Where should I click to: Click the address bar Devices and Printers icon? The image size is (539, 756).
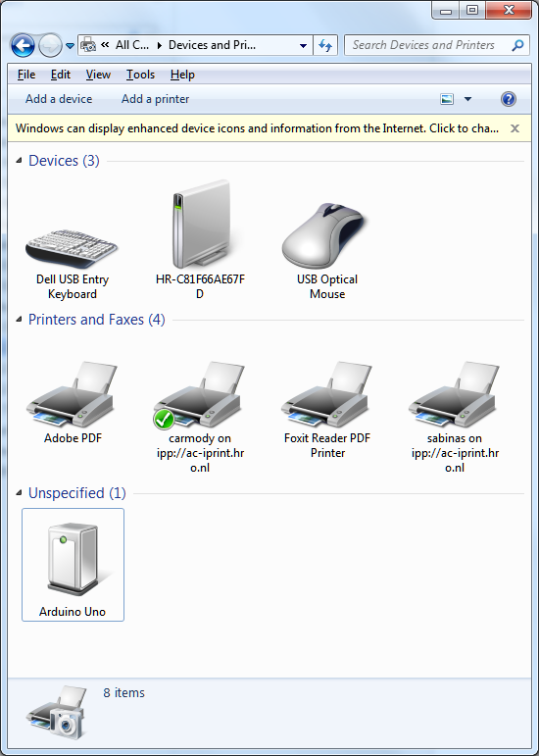(88, 45)
